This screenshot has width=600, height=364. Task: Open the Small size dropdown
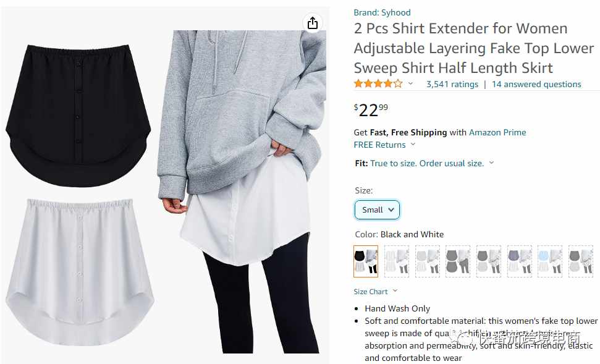point(378,210)
